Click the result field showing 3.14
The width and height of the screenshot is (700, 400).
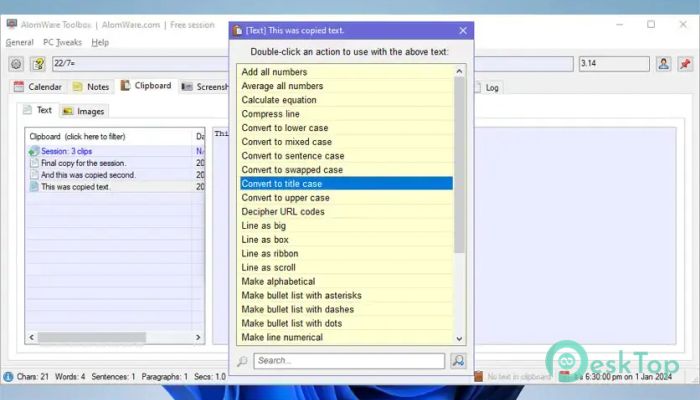click(x=614, y=63)
